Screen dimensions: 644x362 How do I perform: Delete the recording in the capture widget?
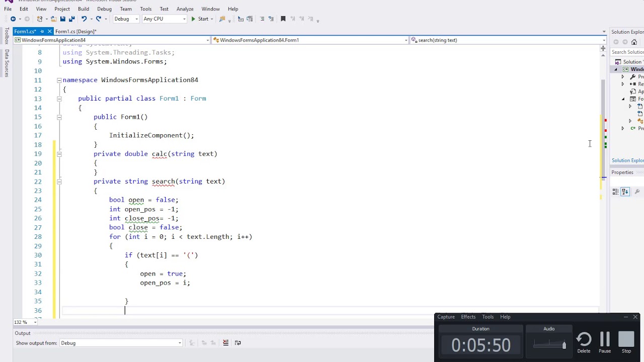584,342
